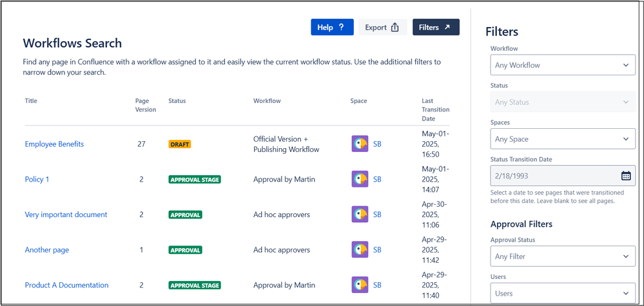Click the SB space link for Very important document
The width and height of the screenshot is (644, 306).
377,215
